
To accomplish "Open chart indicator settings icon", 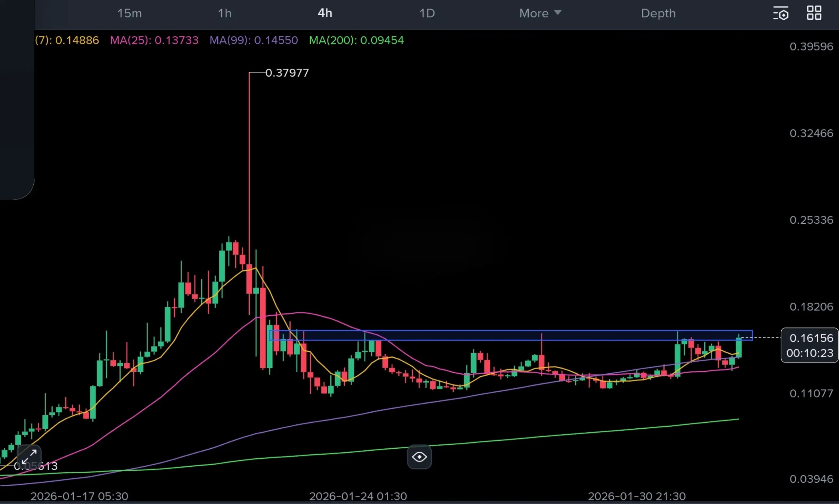I will coord(781,13).
